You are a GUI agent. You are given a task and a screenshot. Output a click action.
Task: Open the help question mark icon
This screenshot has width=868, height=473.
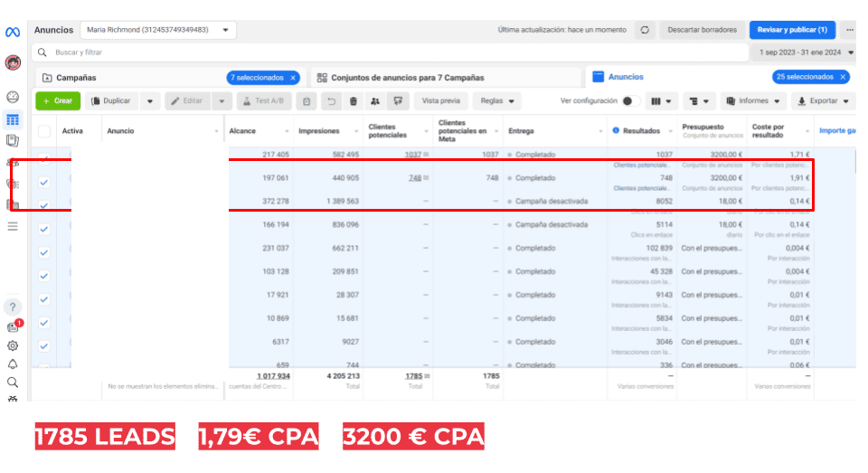[x=13, y=307]
